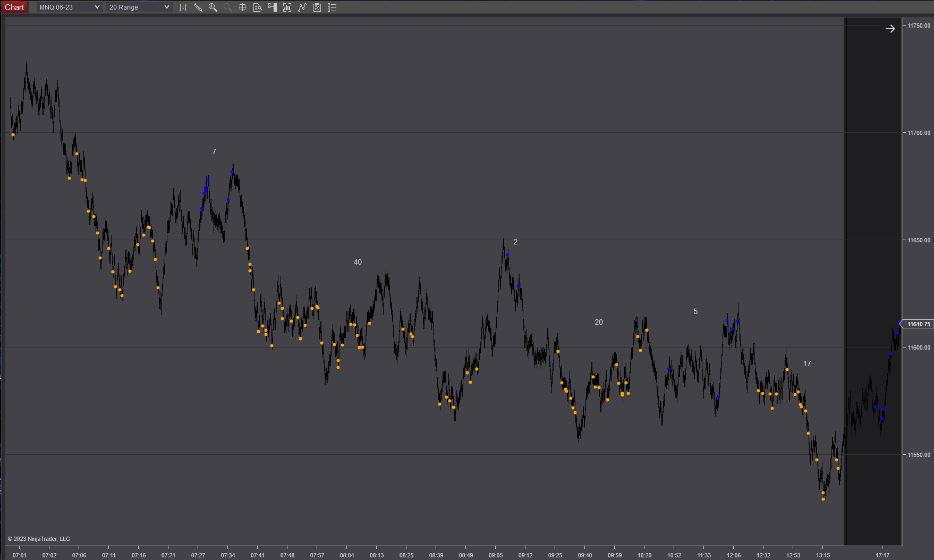
Task: Click the 13:15 time axis label
Action: [x=823, y=555]
